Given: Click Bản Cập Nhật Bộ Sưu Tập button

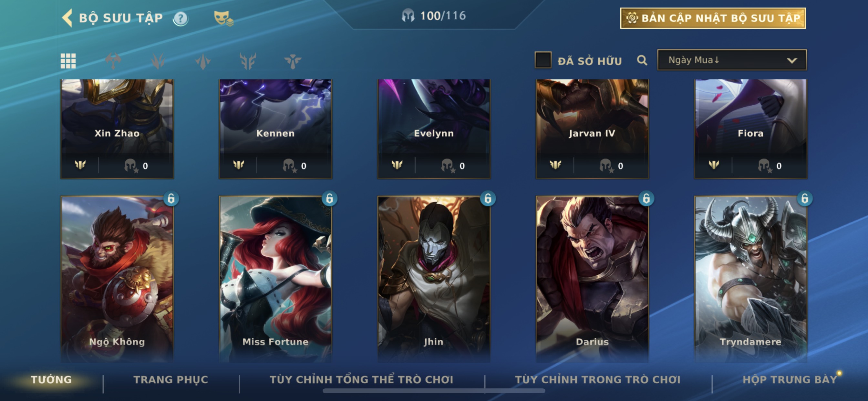Looking at the screenshot, I should (713, 18).
